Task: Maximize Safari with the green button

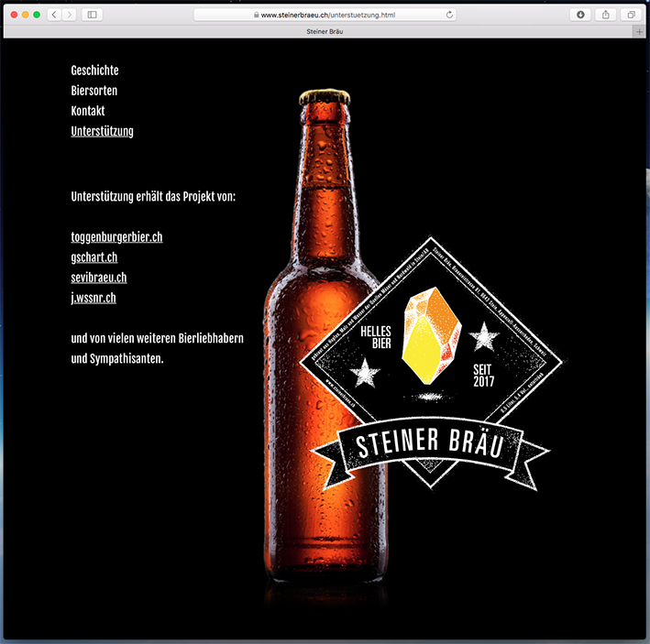Action: click(37, 15)
